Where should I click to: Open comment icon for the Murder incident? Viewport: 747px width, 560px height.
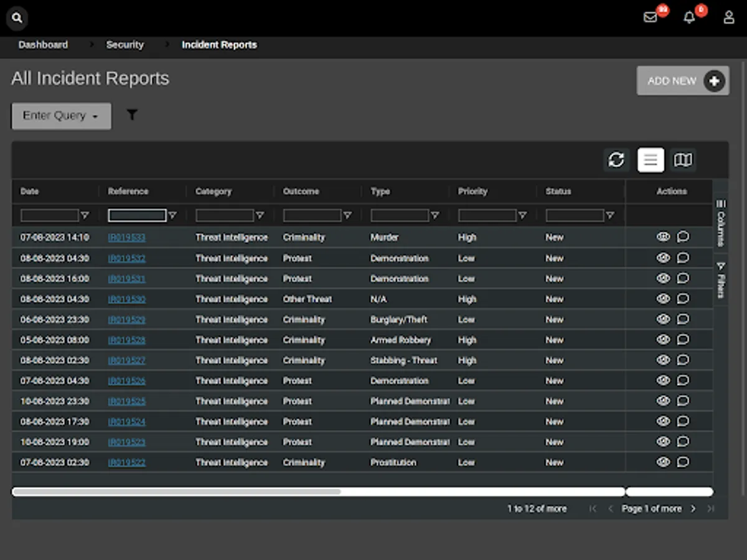pos(683,237)
